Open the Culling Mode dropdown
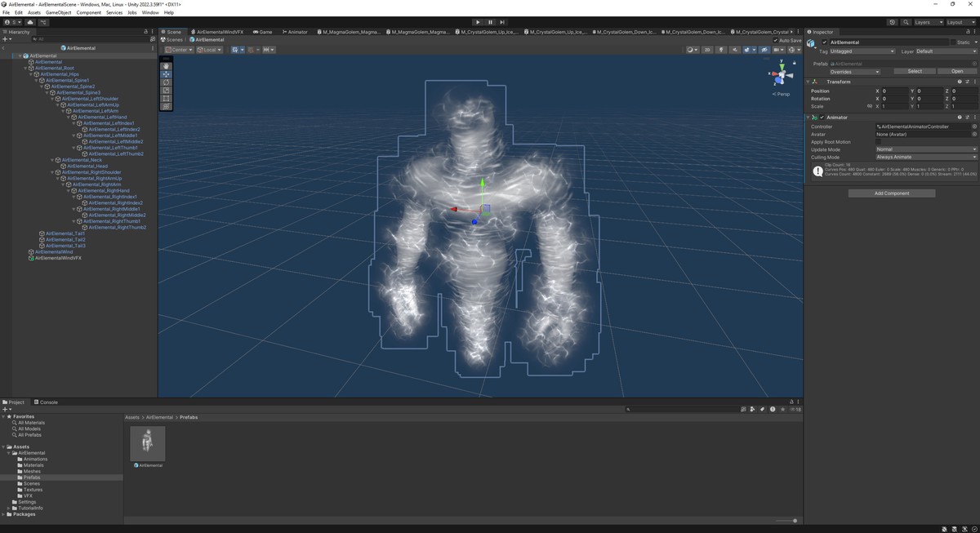The width and height of the screenshot is (980, 533). (x=926, y=157)
